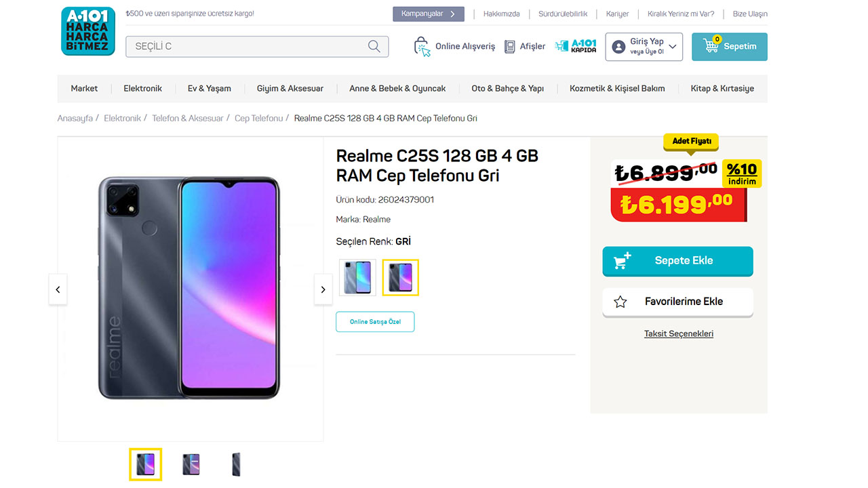The width and height of the screenshot is (868, 488).
Task: Click the A101 Harca Harca Bitmez logo
Action: coord(88,31)
